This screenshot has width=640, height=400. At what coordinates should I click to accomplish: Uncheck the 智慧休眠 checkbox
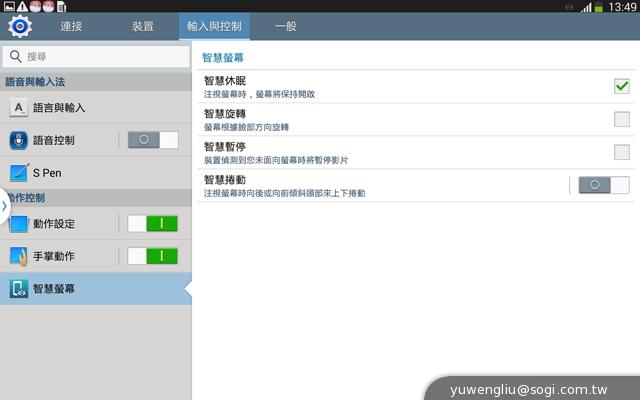pyautogui.click(x=621, y=86)
